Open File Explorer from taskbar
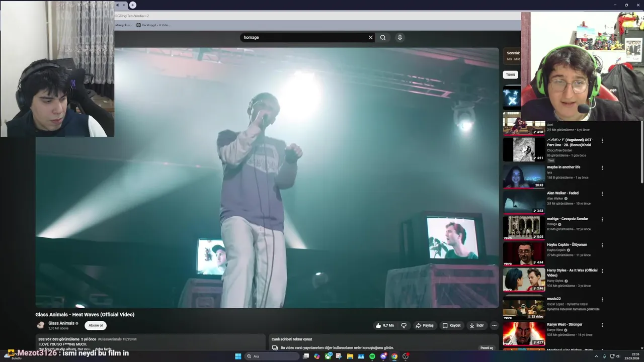644x362 pixels. [350, 356]
